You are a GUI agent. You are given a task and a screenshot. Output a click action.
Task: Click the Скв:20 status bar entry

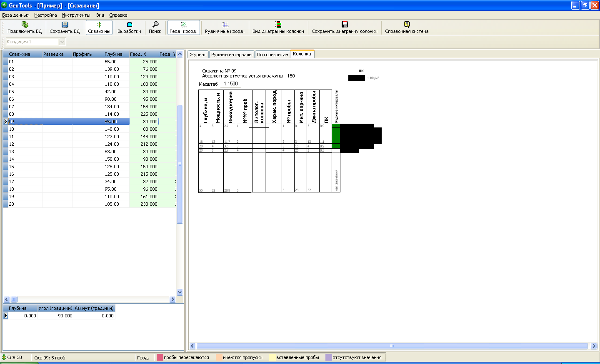pyautogui.click(x=15, y=357)
